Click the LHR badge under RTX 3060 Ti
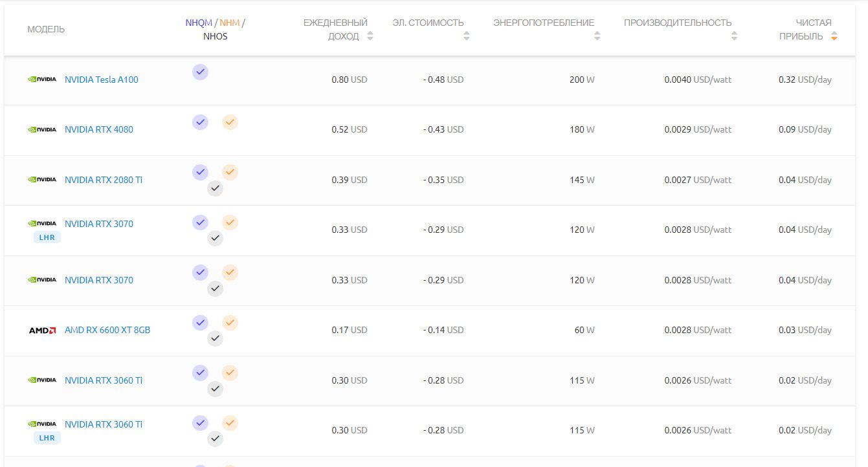 [47, 438]
